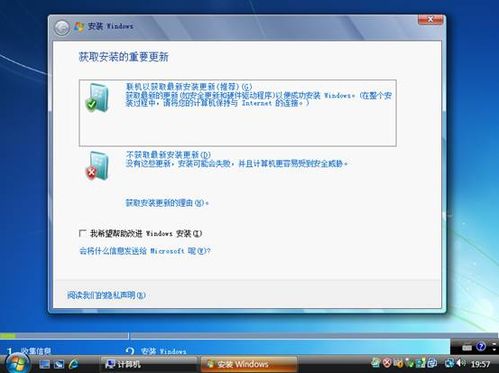Click the 获取安装的重要更新 heading
This screenshot has height=373, width=499.
pos(124,57)
